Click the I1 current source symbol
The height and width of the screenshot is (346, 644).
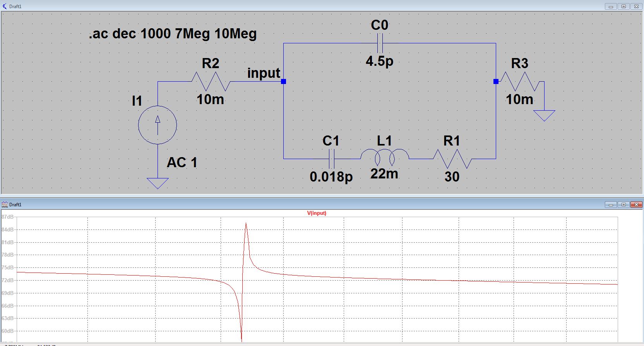point(158,125)
